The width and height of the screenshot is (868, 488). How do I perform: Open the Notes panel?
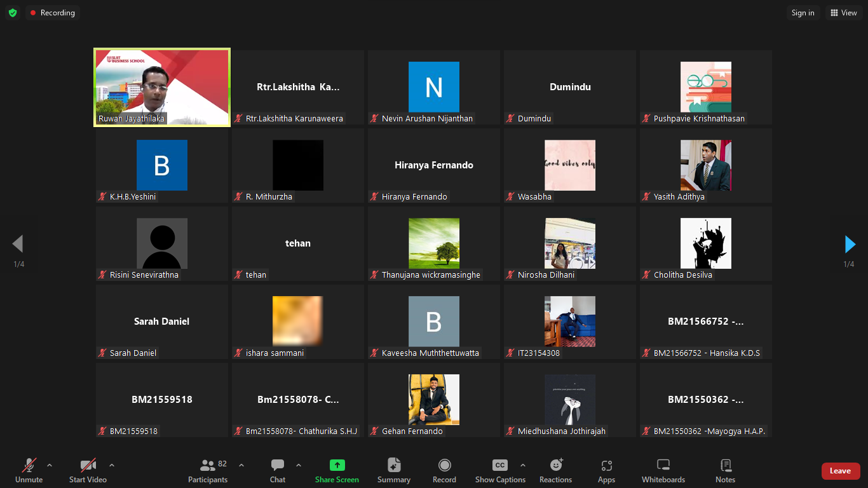(724, 470)
